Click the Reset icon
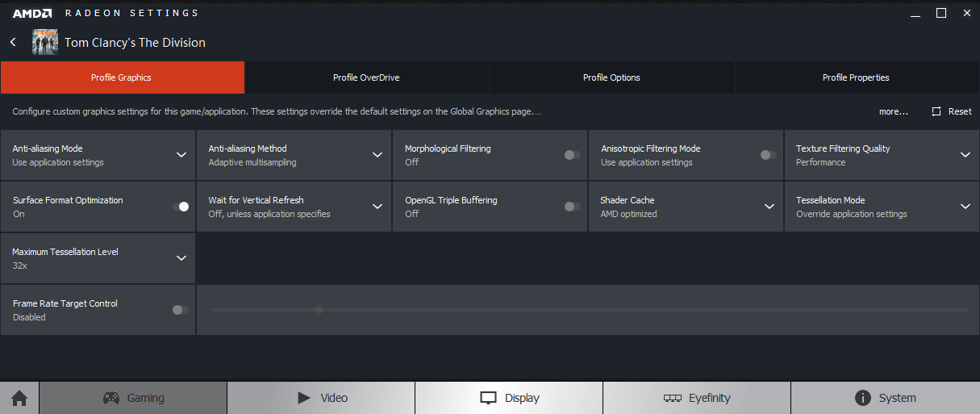The image size is (980, 414). tap(936, 111)
